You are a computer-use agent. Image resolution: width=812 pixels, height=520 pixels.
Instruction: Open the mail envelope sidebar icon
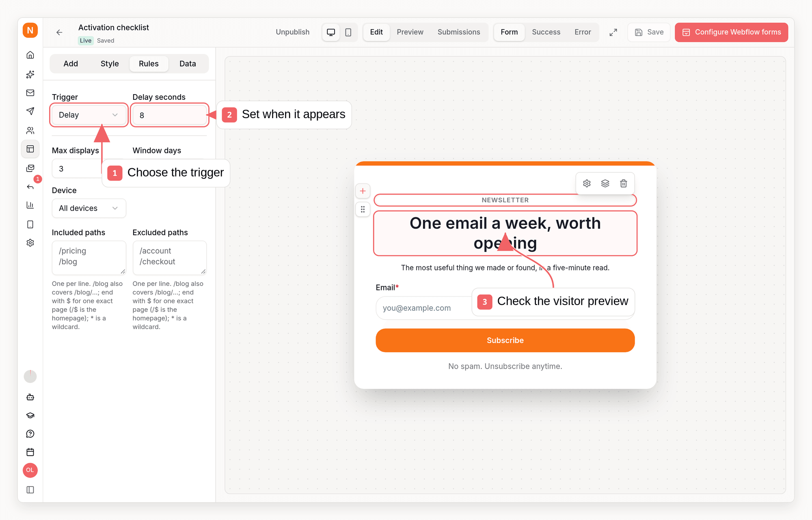click(x=30, y=93)
